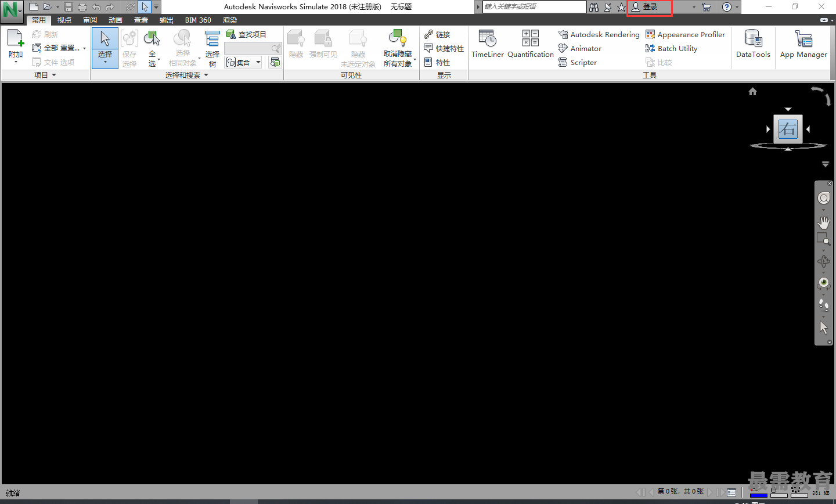Select the Orbit tool on navigation bar
Image resolution: width=836 pixels, height=504 pixels.
click(823, 262)
